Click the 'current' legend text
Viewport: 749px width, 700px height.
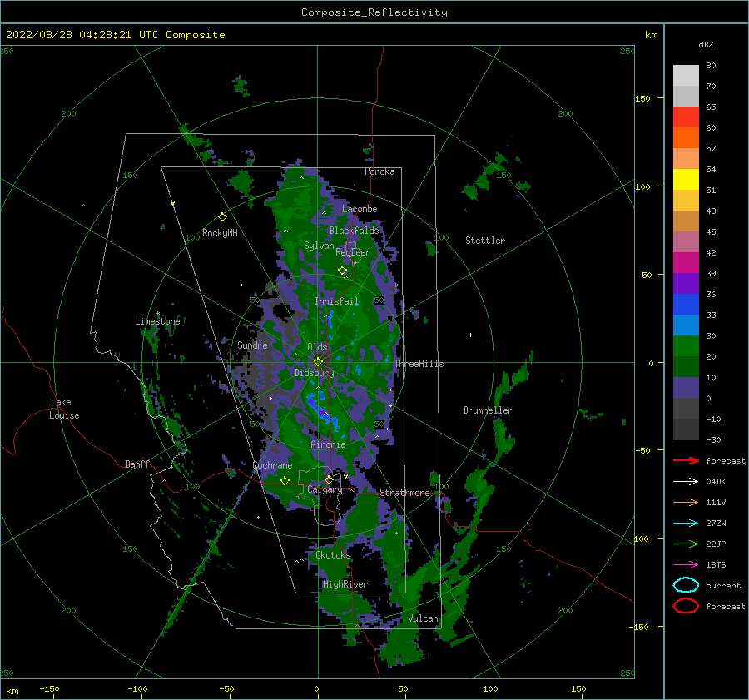tap(722, 585)
